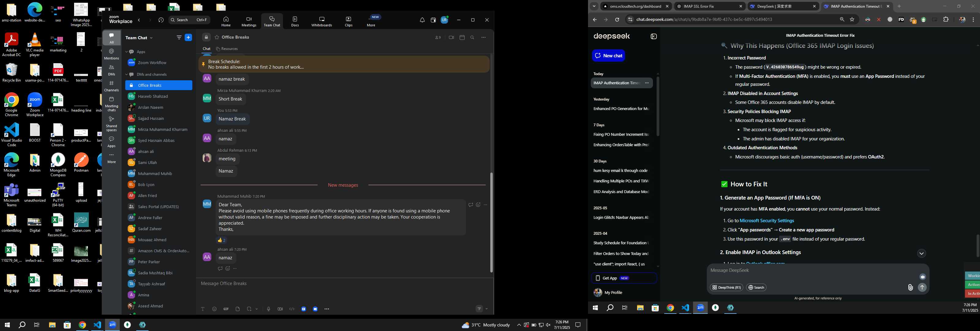Open composer more options ellipsis

[x=327, y=309]
